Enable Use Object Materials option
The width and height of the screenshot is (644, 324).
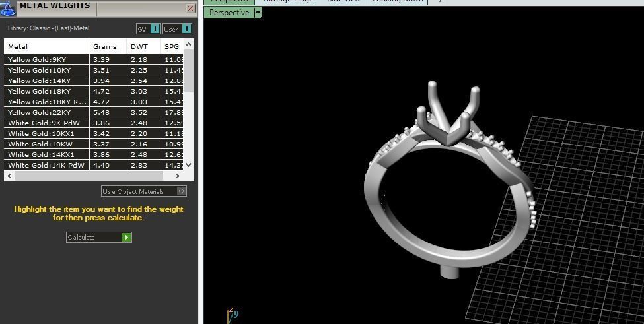(x=181, y=191)
